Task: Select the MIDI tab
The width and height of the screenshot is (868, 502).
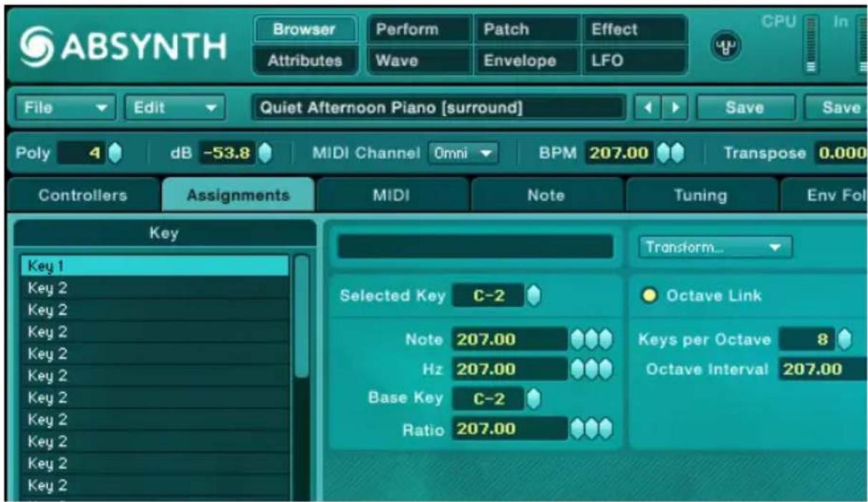Action: [x=392, y=195]
